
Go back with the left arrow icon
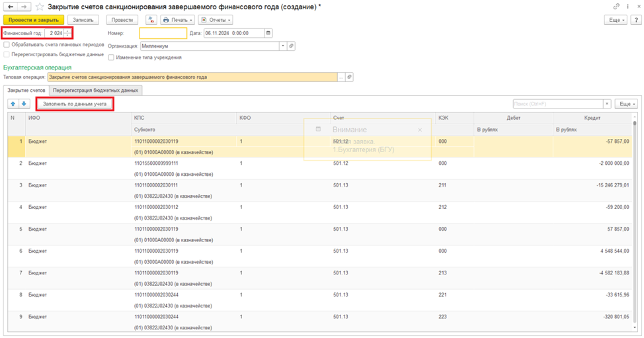[11, 7]
